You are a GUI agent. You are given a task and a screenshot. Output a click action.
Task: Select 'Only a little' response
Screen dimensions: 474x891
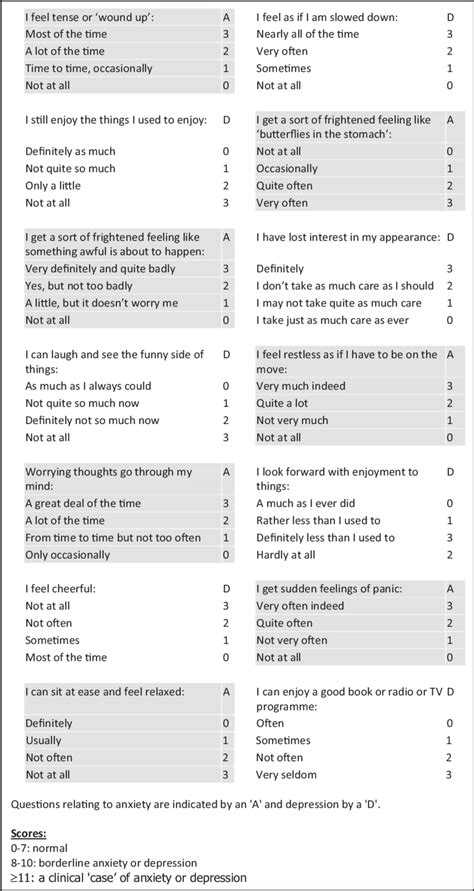(x=53, y=186)
